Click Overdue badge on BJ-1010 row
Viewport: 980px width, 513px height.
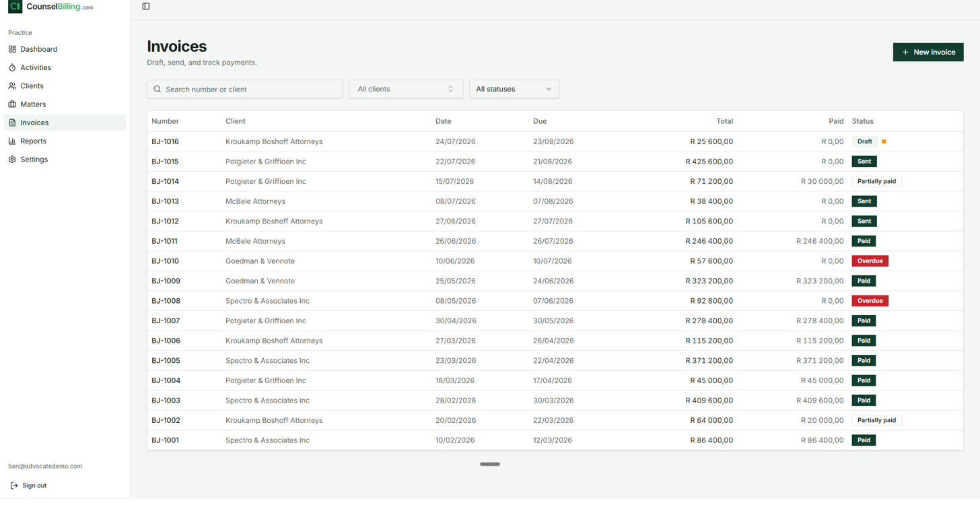[870, 261]
